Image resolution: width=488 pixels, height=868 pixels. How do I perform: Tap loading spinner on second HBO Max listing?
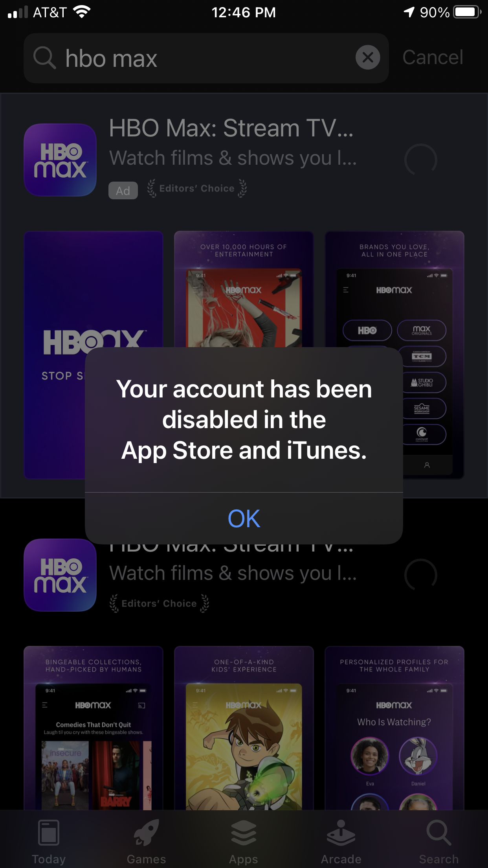pyautogui.click(x=421, y=575)
